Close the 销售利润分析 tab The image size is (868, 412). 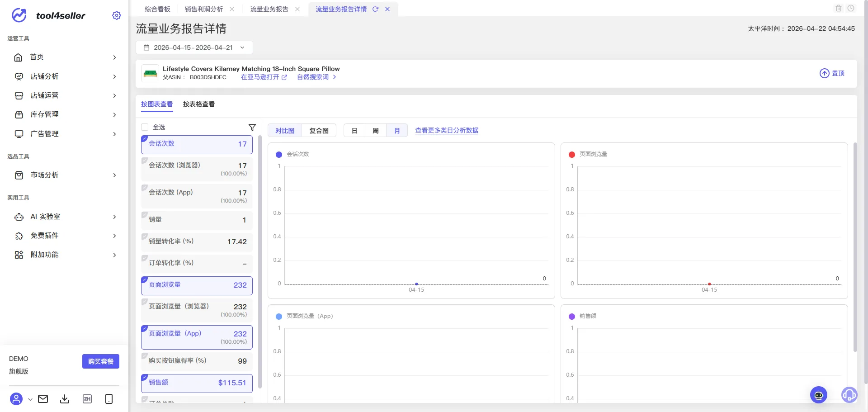click(x=232, y=9)
